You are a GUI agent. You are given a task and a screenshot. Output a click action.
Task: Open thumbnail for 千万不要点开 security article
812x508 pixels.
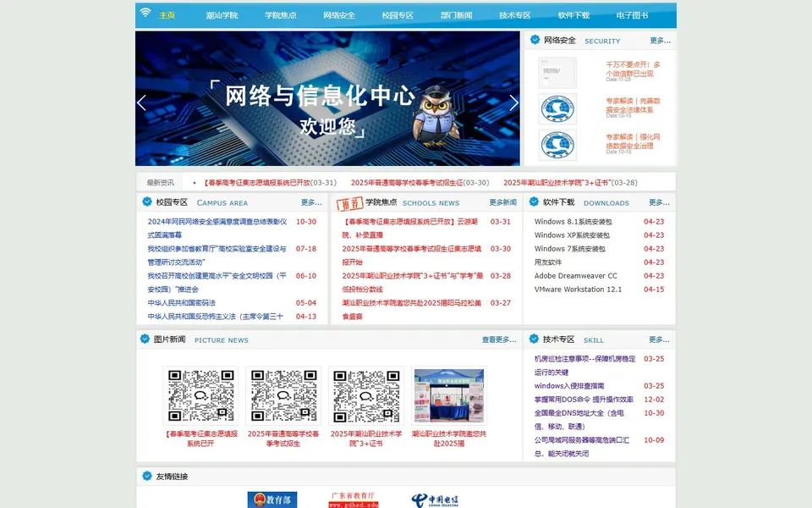(557, 73)
